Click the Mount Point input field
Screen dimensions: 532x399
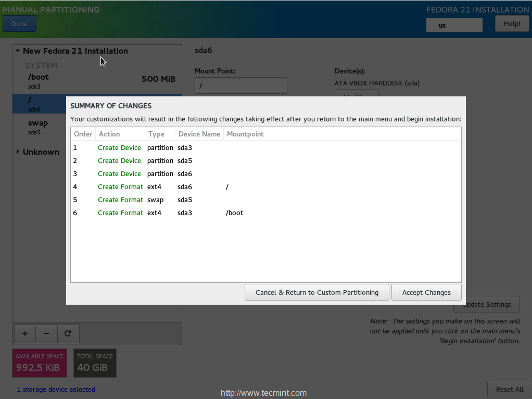tap(241, 85)
